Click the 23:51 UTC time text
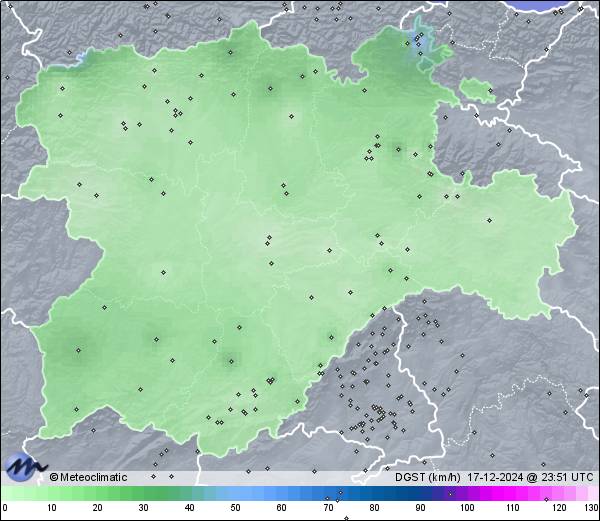 (566, 477)
